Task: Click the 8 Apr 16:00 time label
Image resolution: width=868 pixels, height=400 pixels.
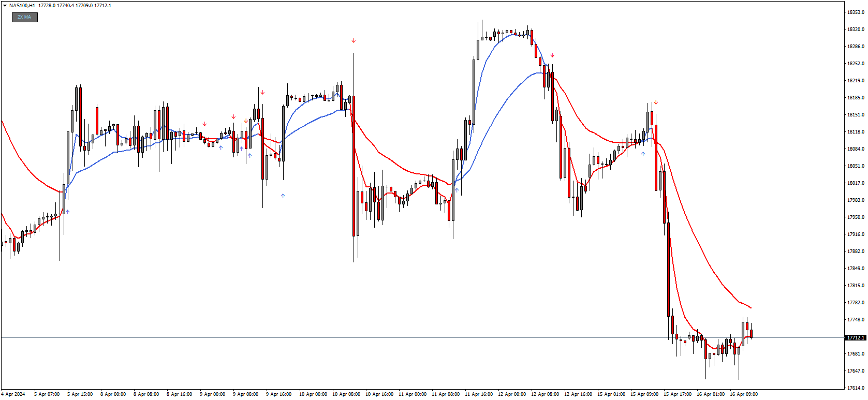Action: click(179, 394)
